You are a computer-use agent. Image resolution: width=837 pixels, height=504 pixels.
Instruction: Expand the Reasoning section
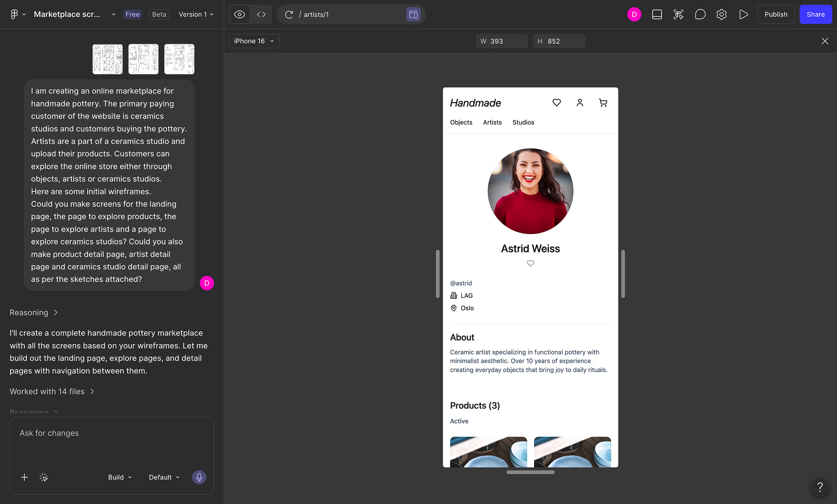(x=34, y=313)
